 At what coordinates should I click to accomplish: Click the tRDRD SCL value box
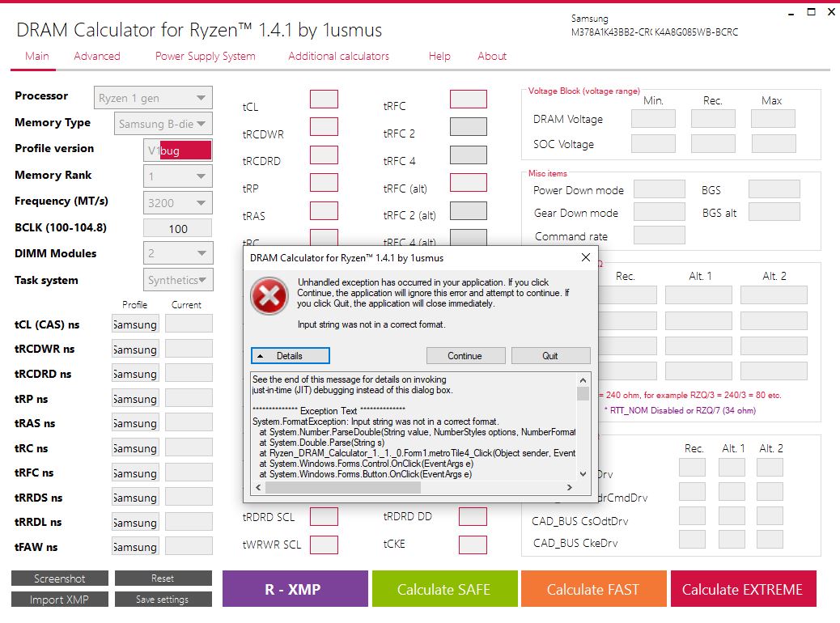click(x=324, y=516)
